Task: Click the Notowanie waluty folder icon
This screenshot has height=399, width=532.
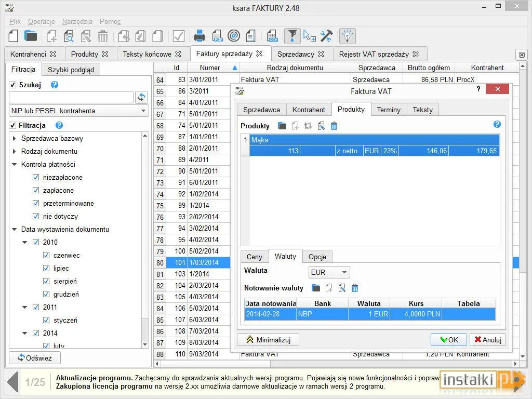Action: coord(316,288)
